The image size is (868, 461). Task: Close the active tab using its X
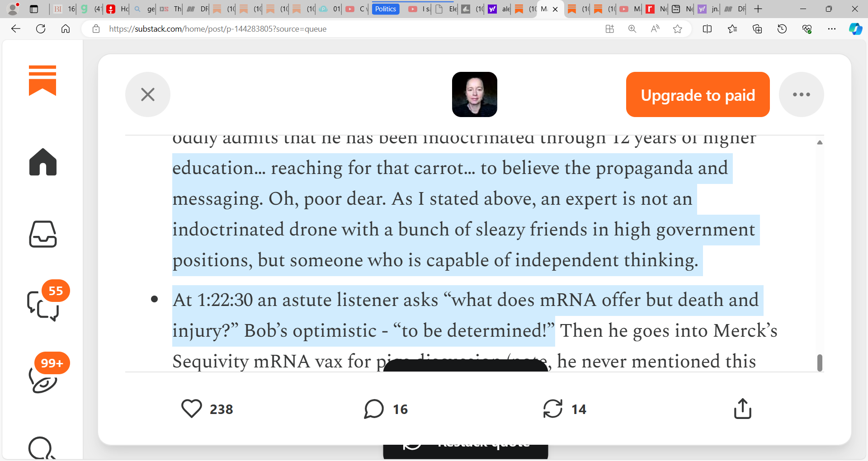[555, 9]
